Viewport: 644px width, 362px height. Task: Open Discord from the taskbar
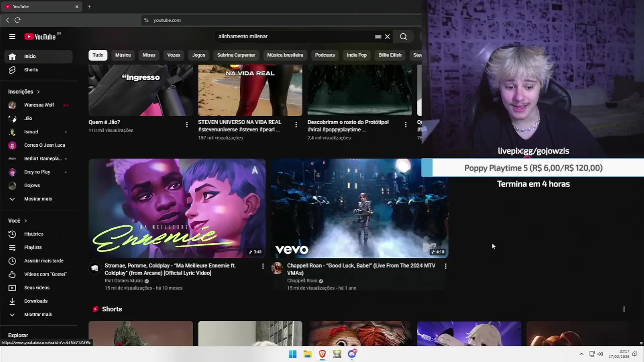pos(352,354)
